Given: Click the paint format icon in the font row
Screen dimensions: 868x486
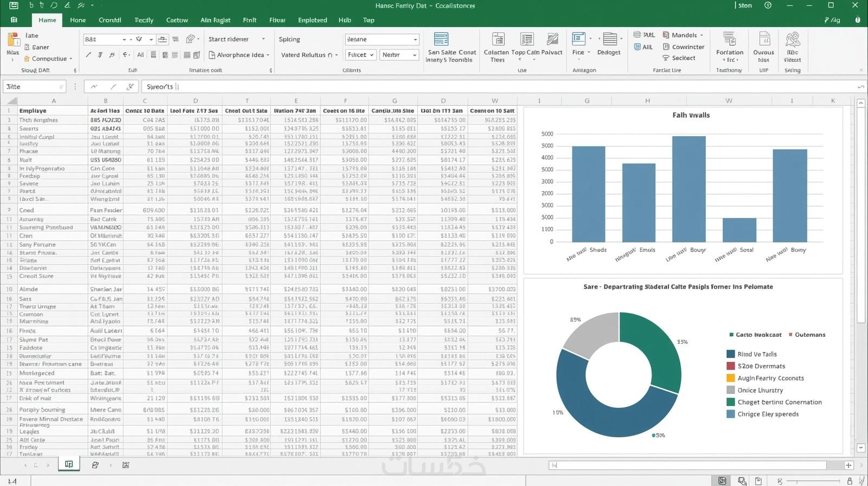Looking at the screenshot, I should (x=190, y=39).
